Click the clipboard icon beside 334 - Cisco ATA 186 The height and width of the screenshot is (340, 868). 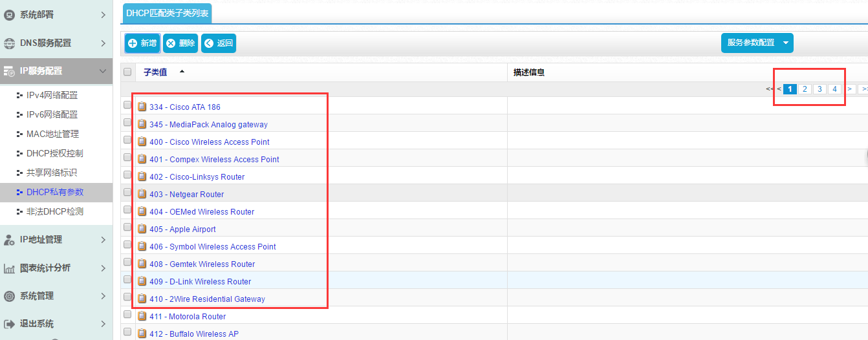(142, 107)
